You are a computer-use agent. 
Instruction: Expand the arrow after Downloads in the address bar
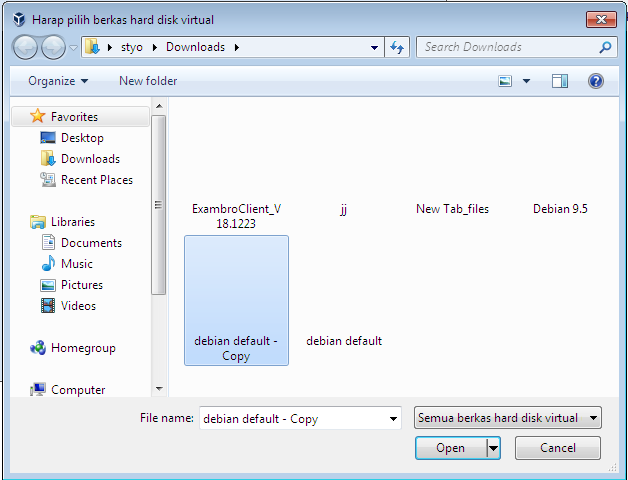coord(237,47)
